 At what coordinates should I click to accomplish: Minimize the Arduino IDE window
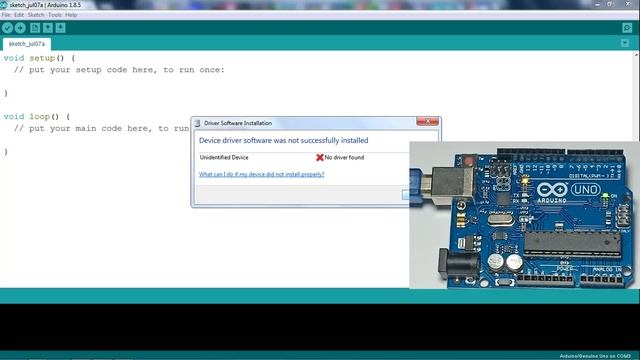[598, 4]
